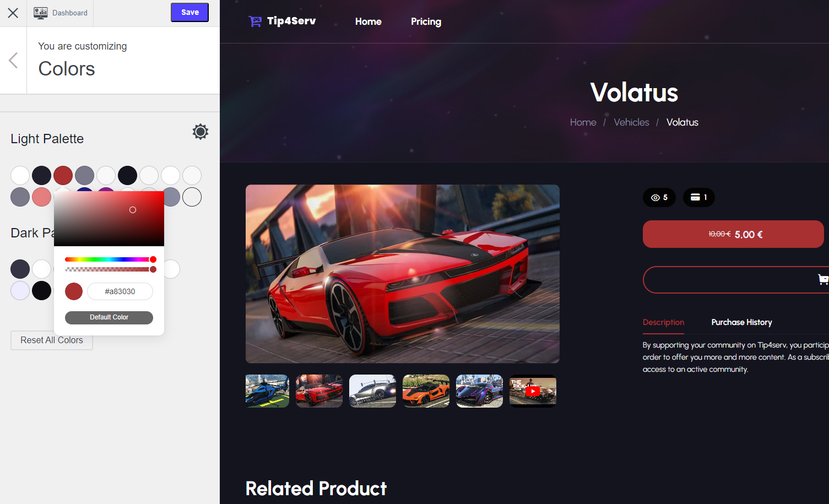Click the Tip4Serv cart logo icon
829x504 pixels.
255,21
